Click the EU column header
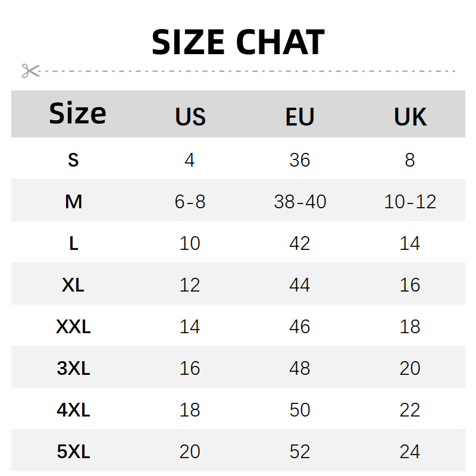This screenshot has width=476, height=476. [300, 117]
